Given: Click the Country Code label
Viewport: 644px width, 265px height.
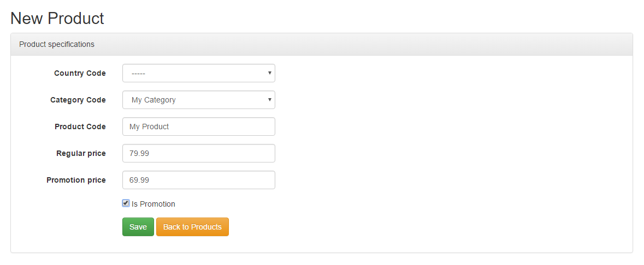Looking at the screenshot, I should tap(80, 73).
